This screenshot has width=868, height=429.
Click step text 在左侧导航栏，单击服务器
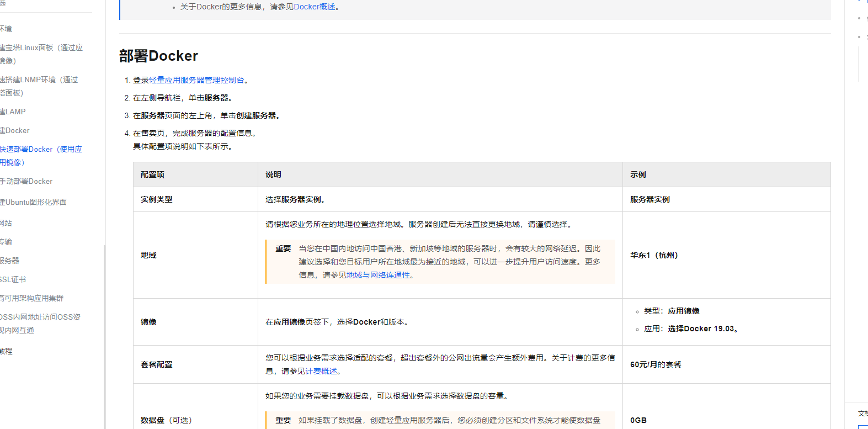[182, 98]
